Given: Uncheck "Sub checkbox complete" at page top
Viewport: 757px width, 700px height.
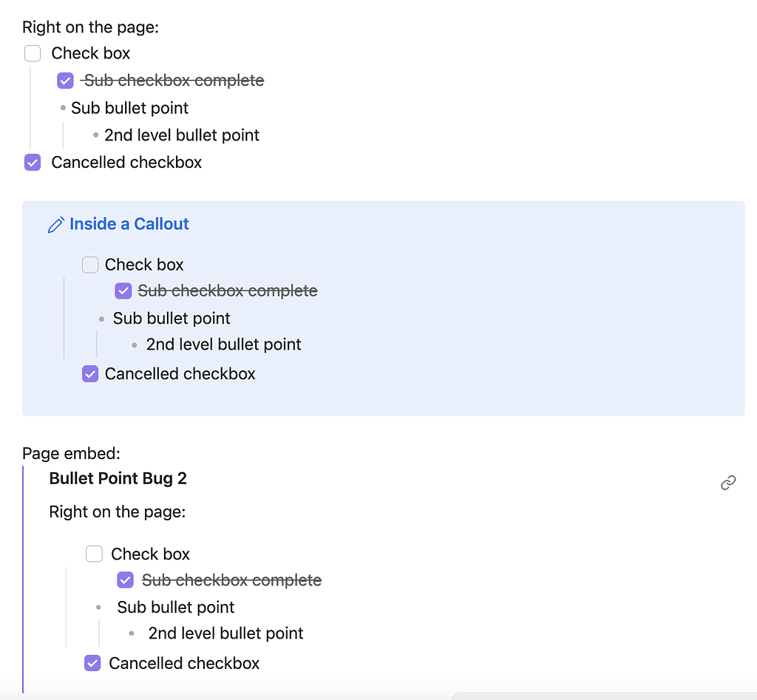Looking at the screenshot, I should [65, 80].
